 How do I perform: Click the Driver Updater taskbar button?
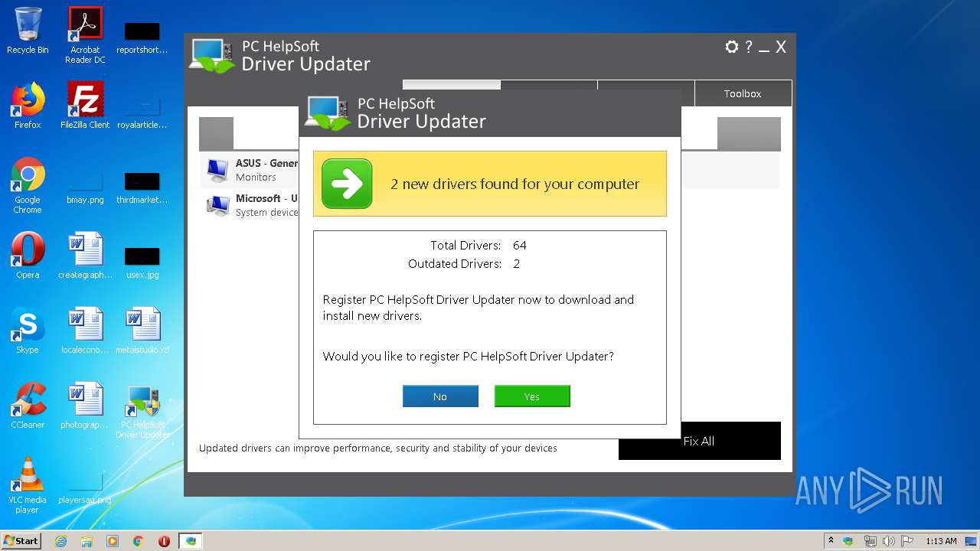click(x=191, y=541)
